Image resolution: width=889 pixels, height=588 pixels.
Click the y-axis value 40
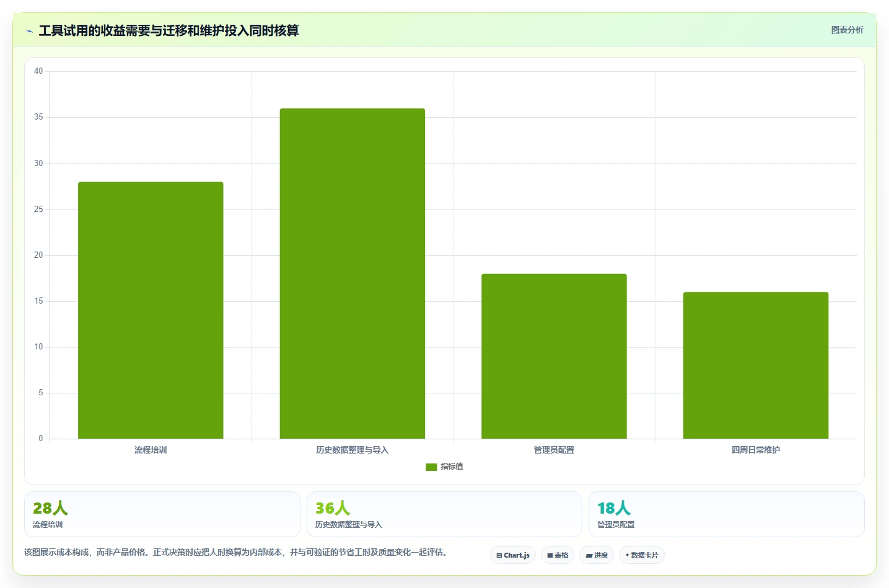tap(38, 71)
